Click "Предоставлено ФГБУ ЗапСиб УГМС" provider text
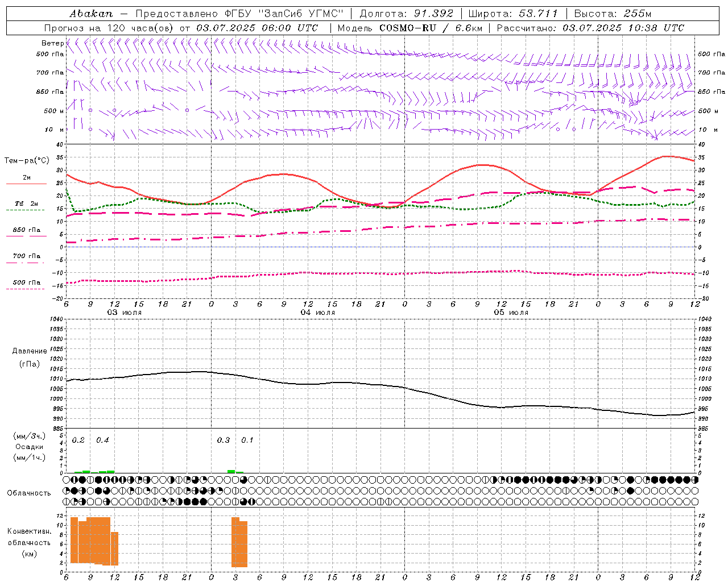This screenshot has width=728, height=582. click(239, 14)
